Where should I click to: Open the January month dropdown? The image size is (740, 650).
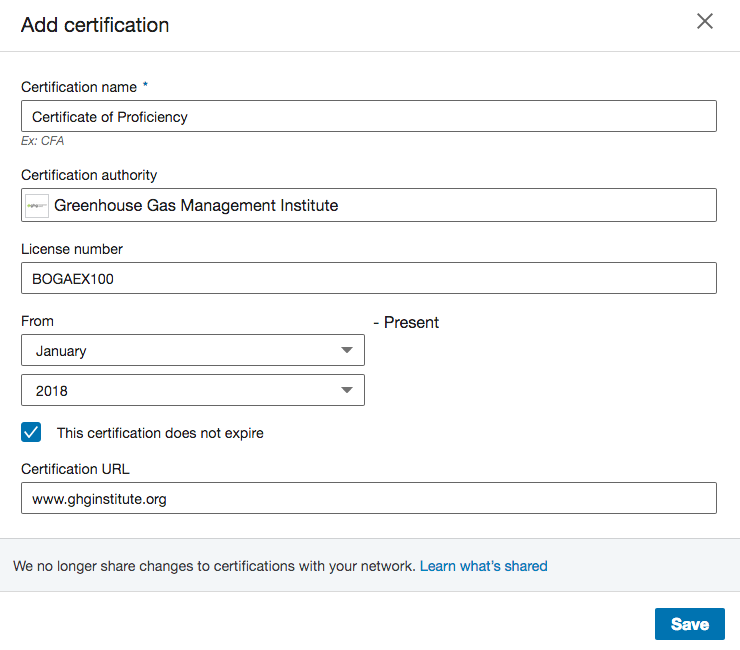pos(193,350)
